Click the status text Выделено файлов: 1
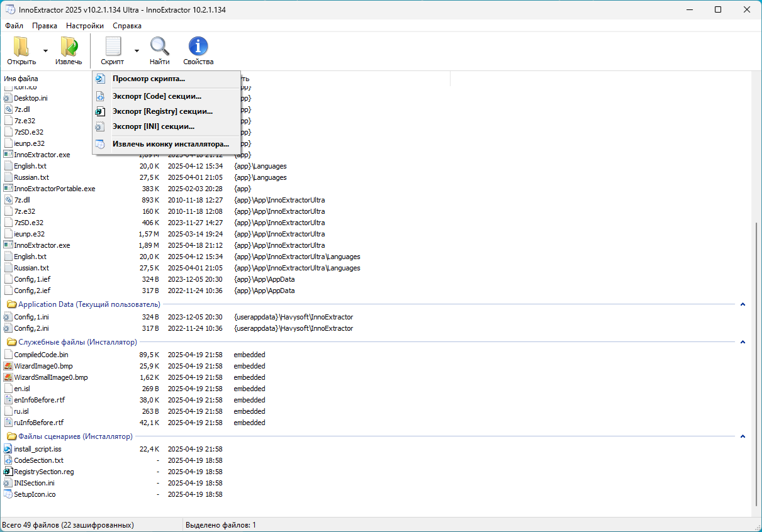The height and width of the screenshot is (532, 762). (x=221, y=524)
